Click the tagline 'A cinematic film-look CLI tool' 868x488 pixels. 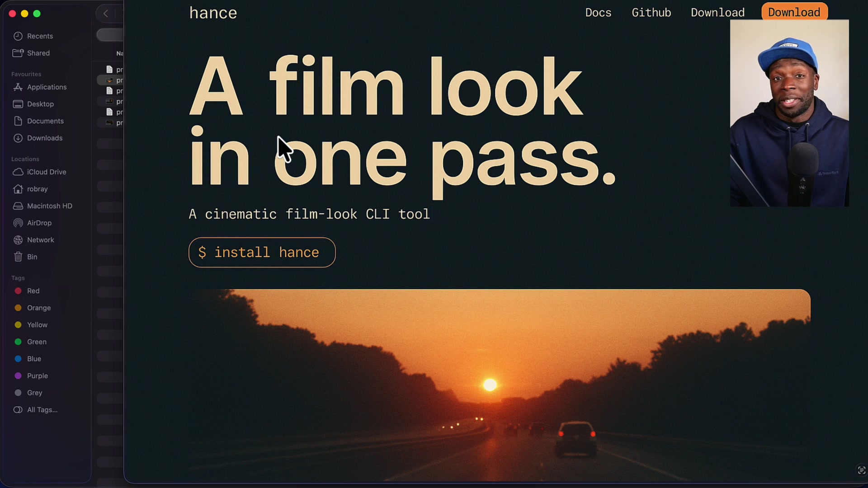pyautogui.click(x=309, y=214)
